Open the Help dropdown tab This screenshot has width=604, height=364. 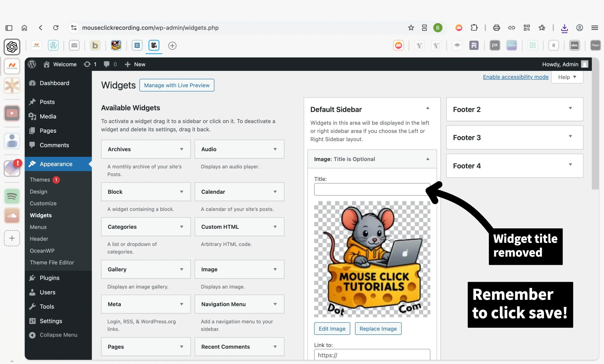tap(567, 77)
